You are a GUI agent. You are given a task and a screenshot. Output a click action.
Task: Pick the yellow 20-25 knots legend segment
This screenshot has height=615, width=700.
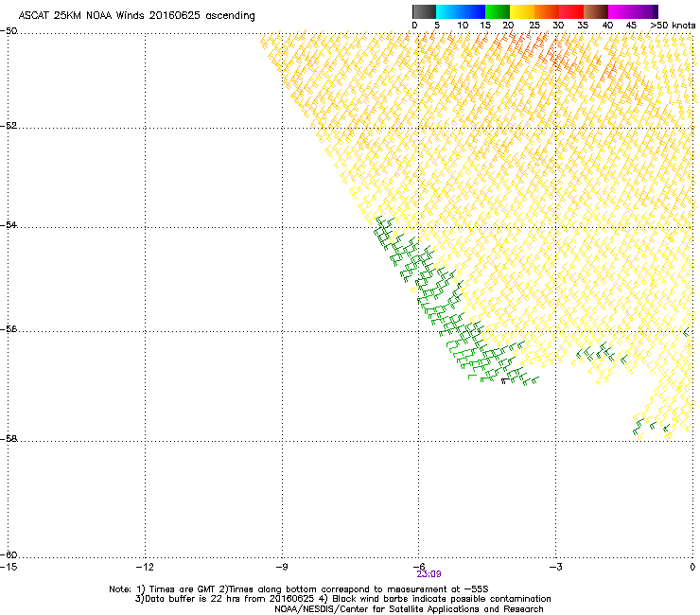click(x=522, y=11)
